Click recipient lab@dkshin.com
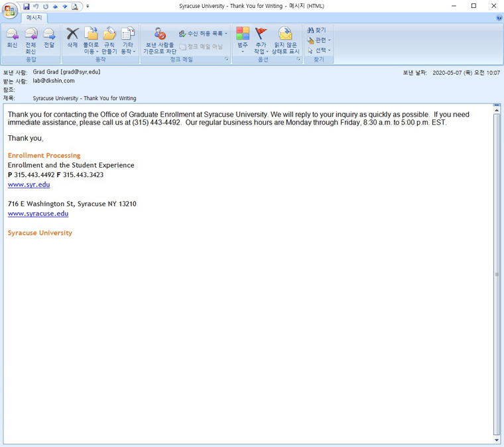Viewport: 504px width, 447px height. [x=54, y=81]
